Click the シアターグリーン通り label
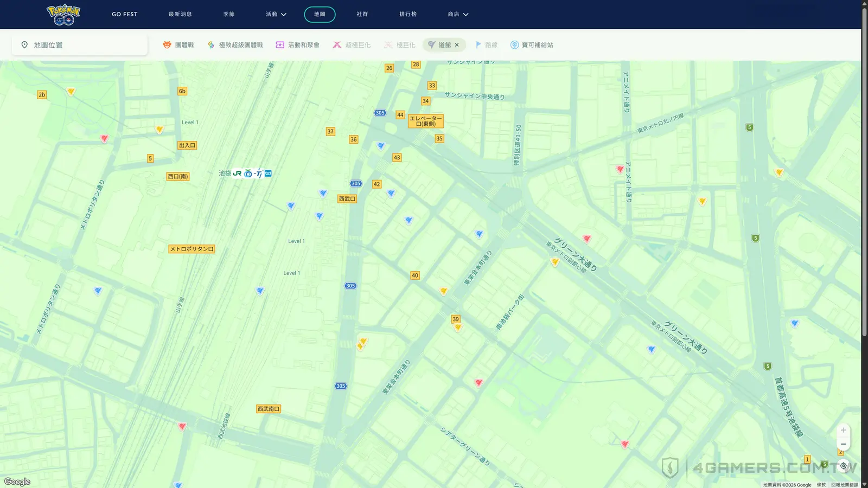This screenshot has width=868, height=488. point(465,446)
